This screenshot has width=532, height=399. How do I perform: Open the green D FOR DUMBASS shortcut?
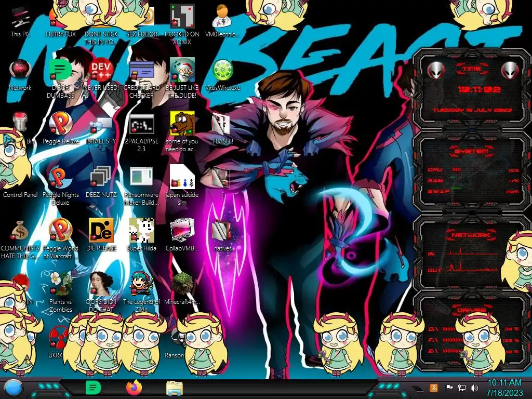click(x=61, y=78)
